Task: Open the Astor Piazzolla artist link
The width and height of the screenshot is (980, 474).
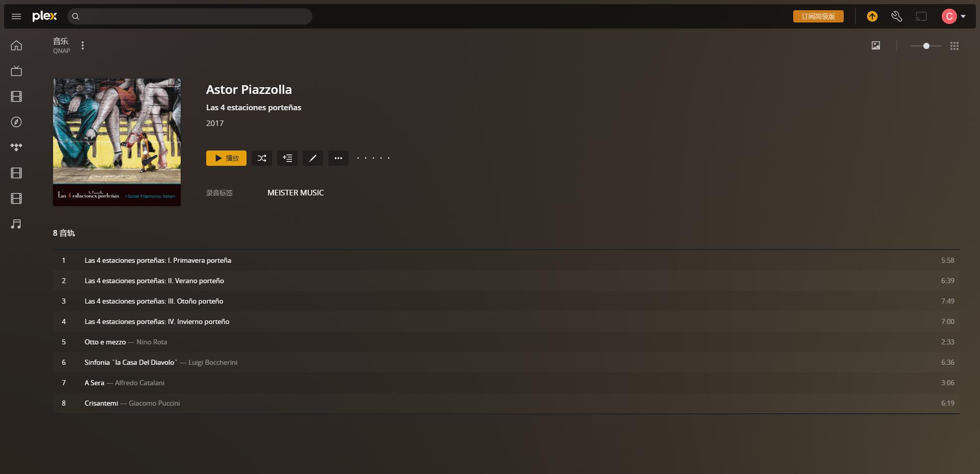Action: [249, 89]
